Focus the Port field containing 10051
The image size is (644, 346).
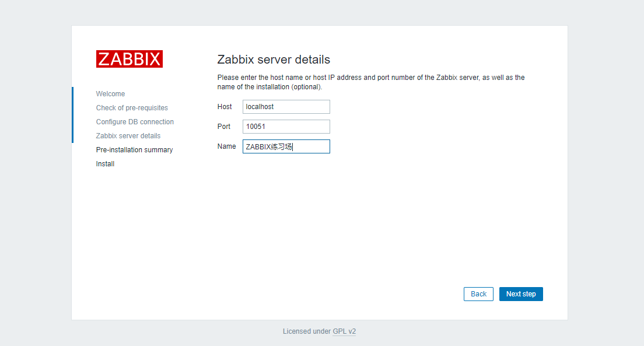click(286, 127)
